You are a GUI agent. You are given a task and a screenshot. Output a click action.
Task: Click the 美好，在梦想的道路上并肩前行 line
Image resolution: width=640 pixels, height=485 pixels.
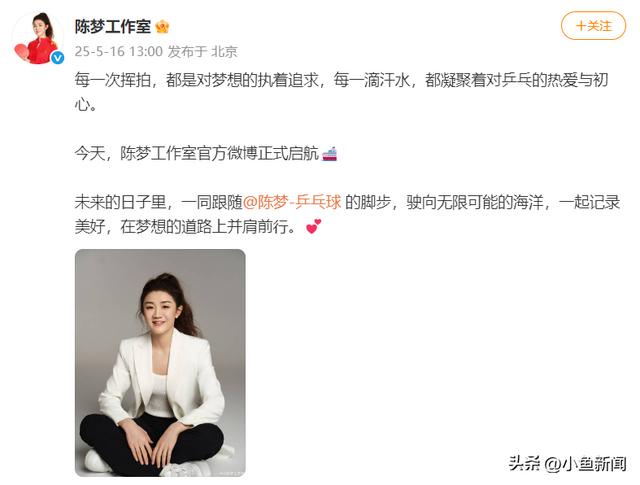[185, 226]
